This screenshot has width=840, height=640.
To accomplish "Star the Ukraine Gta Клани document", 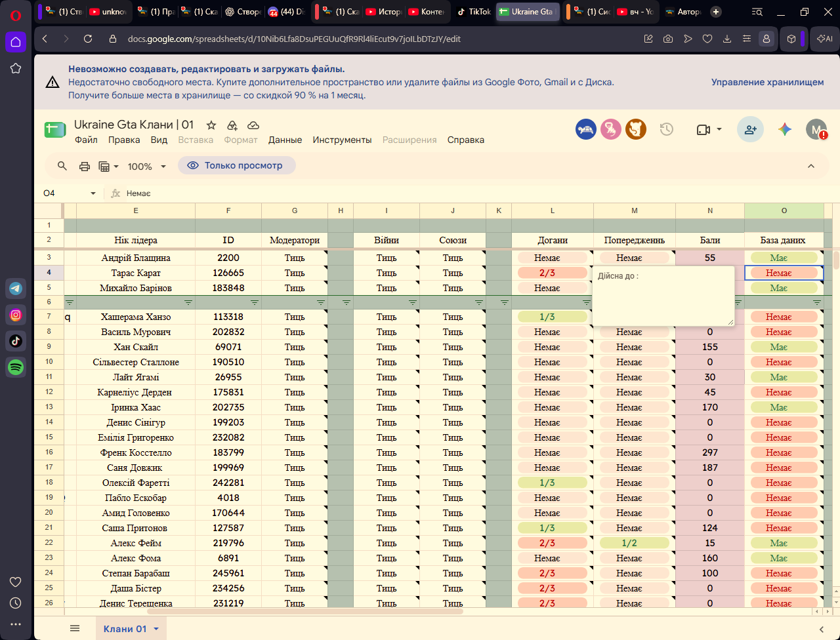I will (211, 125).
